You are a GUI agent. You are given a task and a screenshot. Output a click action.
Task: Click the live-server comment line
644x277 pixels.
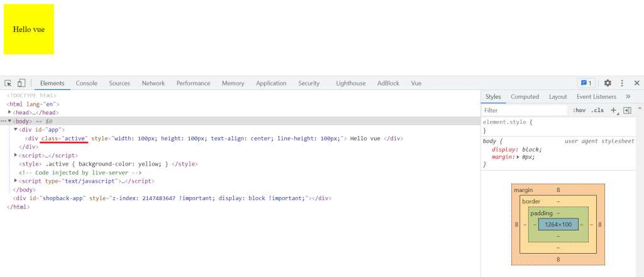pos(80,172)
